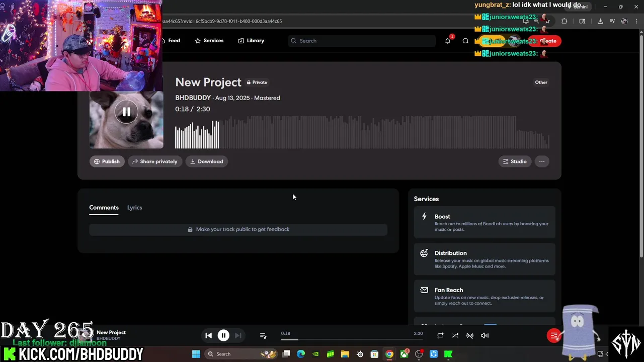This screenshot has width=644, height=362.
Task: Open the Kick app on the taskbar
Action: tap(448, 354)
